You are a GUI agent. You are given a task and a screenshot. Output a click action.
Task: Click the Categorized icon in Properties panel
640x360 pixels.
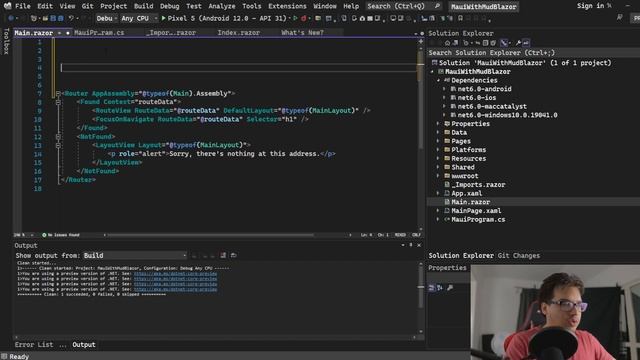(431, 288)
